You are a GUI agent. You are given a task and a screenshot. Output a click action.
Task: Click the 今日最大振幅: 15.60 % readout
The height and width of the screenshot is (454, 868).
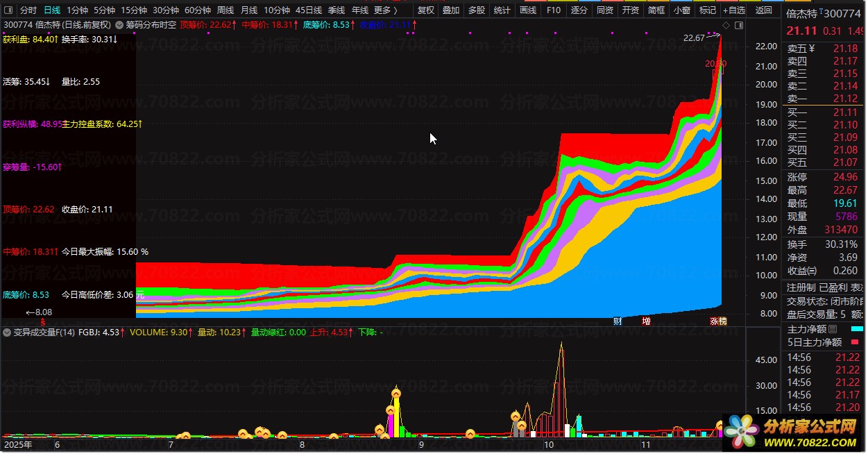pos(105,252)
